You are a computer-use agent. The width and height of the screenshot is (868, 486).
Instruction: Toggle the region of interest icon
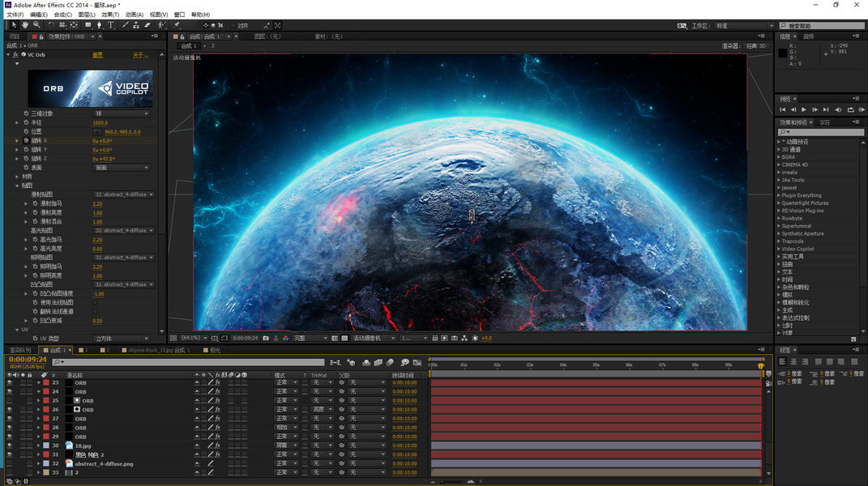[x=224, y=339]
